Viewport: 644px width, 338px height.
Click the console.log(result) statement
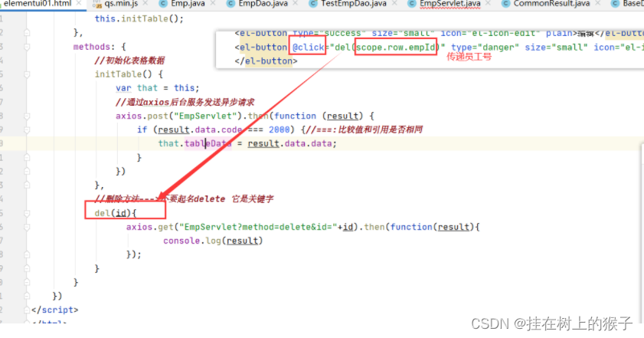coord(213,241)
